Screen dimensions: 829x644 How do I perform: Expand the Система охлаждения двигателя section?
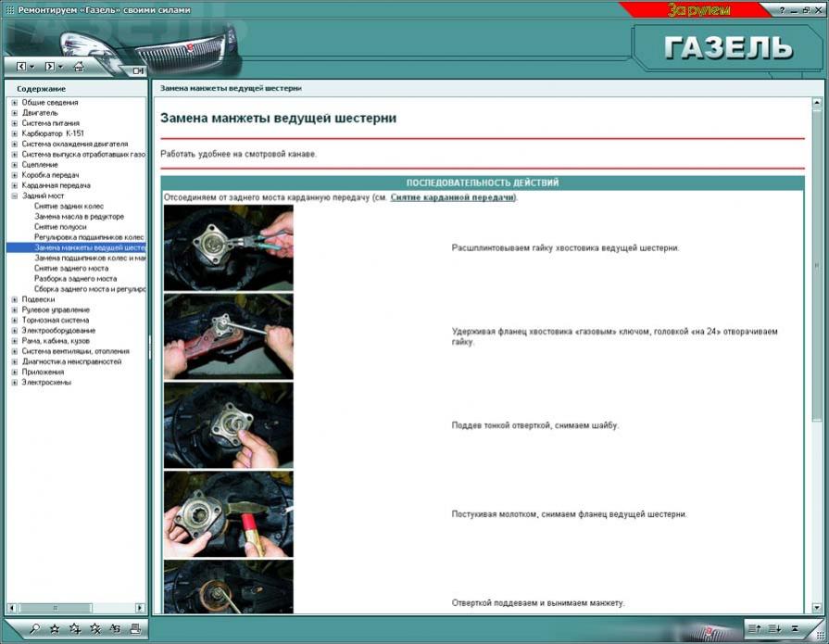click(15, 144)
